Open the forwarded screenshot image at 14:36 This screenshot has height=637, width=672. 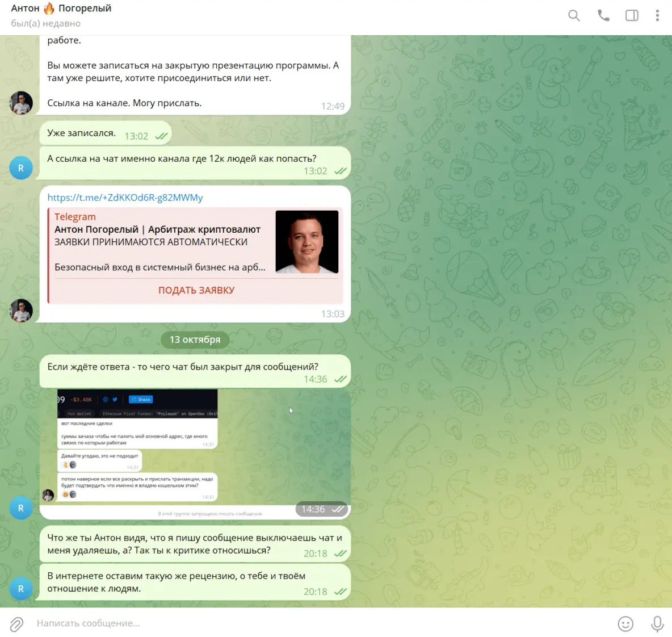pyautogui.click(x=195, y=454)
